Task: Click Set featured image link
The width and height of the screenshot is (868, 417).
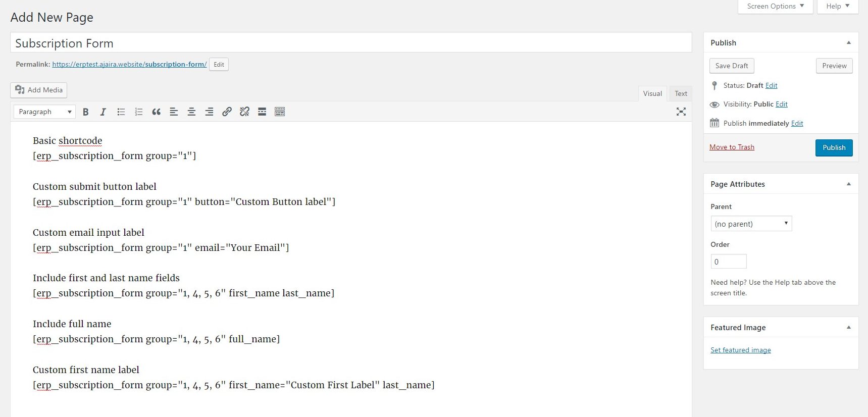Action: pyautogui.click(x=740, y=350)
